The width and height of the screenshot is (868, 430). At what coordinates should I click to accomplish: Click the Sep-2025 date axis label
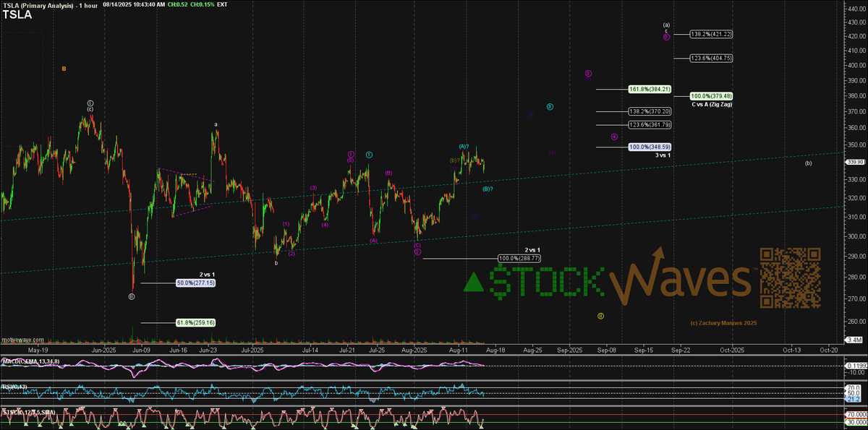point(570,349)
